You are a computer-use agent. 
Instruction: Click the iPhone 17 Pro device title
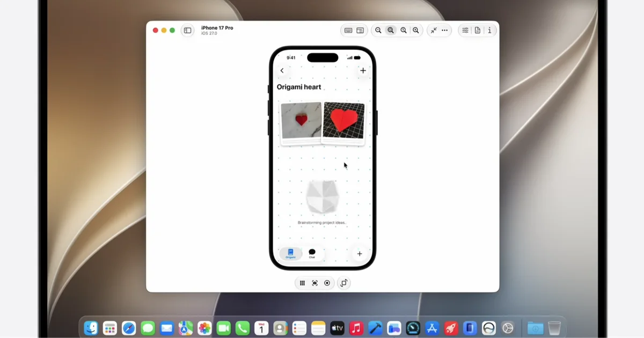click(217, 28)
